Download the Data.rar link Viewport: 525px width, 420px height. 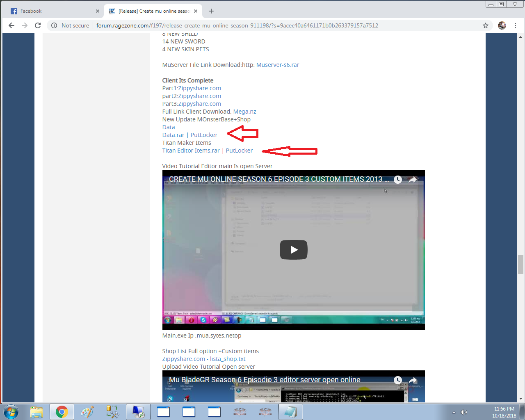click(x=173, y=135)
